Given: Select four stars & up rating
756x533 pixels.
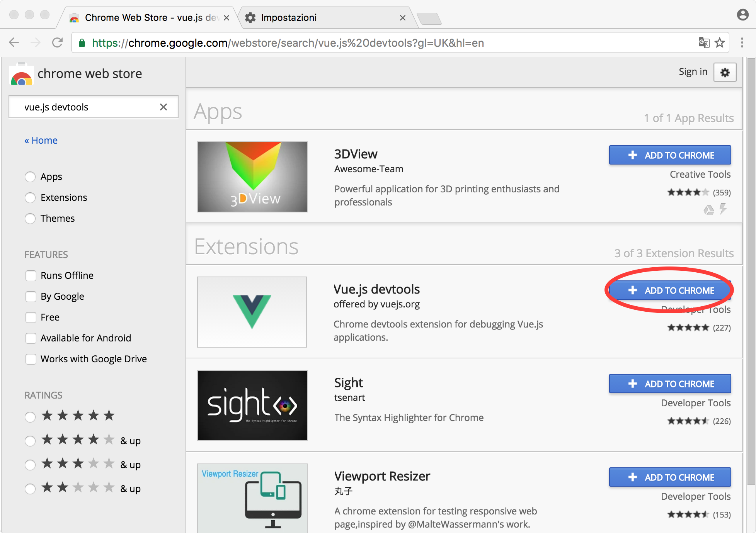Looking at the screenshot, I should pyautogui.click(x=30, y=441).
